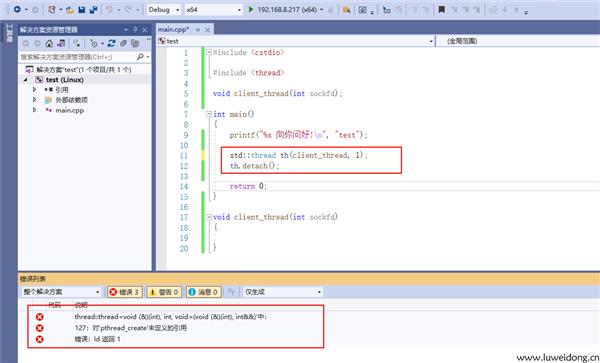Viewport: 600px width, 363px height.
Task: Click the Collapse All icon in Solution Explorer
Action: pyautogui.click(x=123, y=44)
